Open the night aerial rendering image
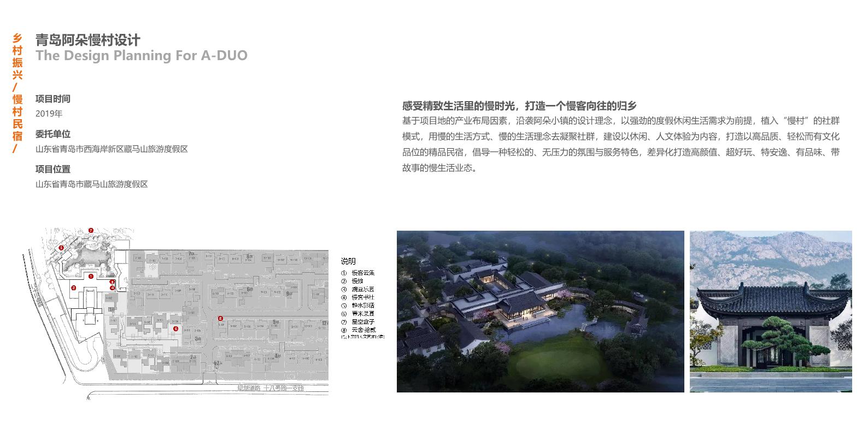The image size is (868, 434). pyautogui.click(x=540, y=311)
